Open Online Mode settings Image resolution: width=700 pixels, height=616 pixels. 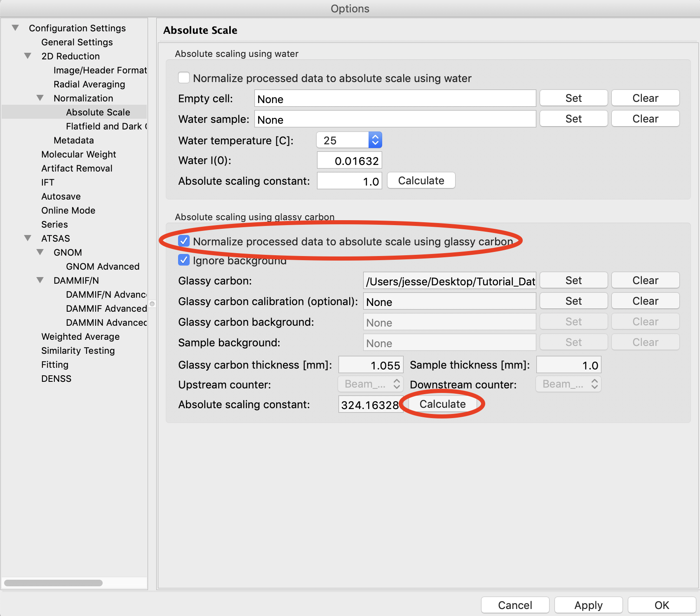[68, 210]
